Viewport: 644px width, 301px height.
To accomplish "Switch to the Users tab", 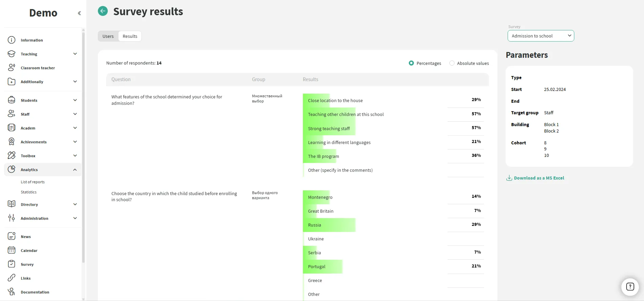I will coord(108,36).
